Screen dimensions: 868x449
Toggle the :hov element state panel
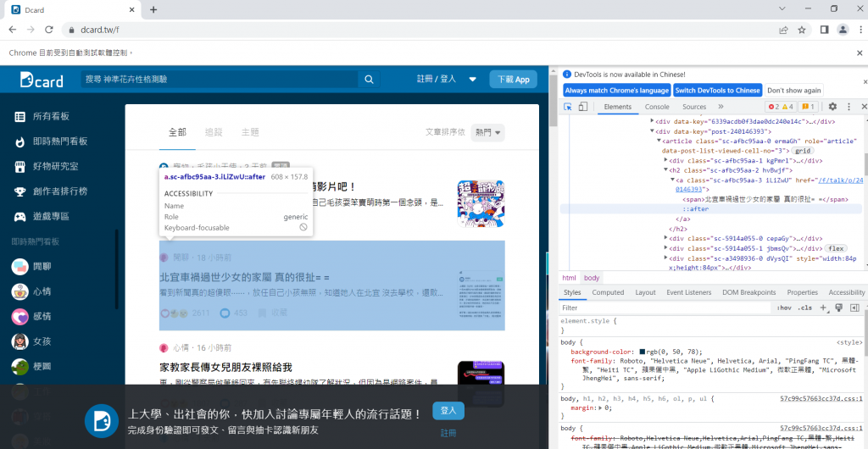click(784, 308)
